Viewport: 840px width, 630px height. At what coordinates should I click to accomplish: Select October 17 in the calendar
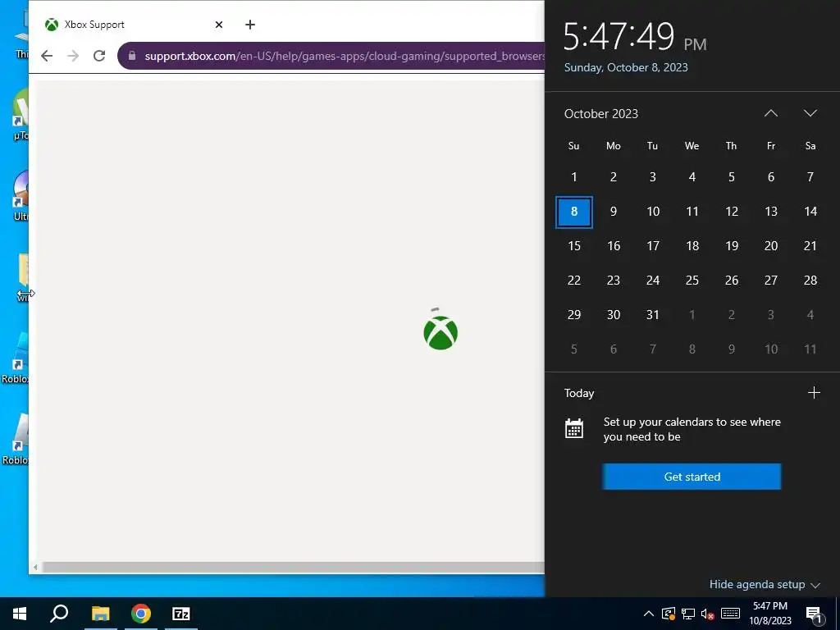pos(652,246)
